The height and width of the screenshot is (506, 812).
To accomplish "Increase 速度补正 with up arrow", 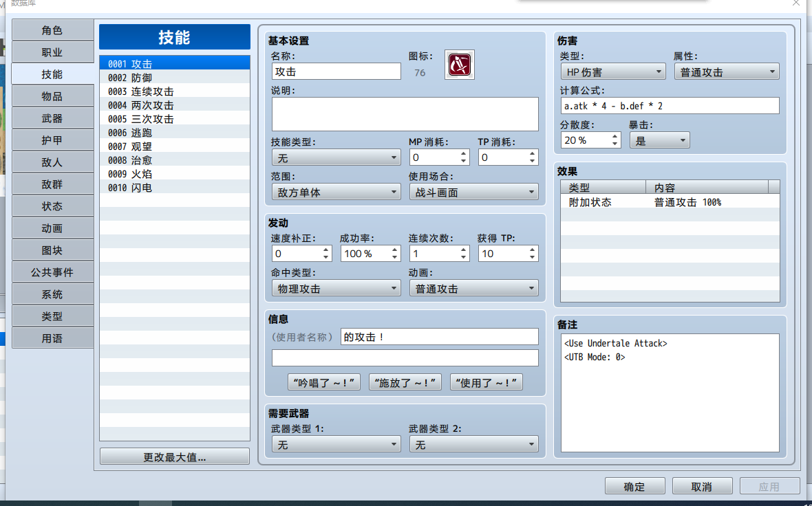I will tap(325, 250).
